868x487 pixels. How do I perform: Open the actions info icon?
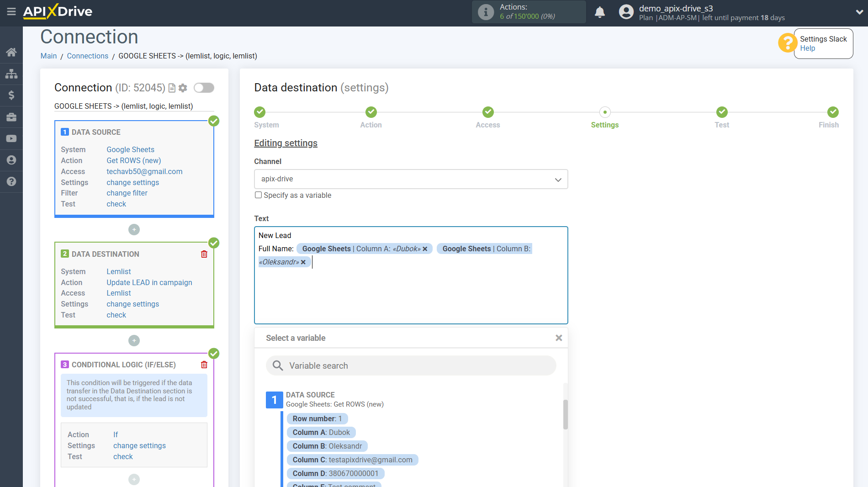486,12
